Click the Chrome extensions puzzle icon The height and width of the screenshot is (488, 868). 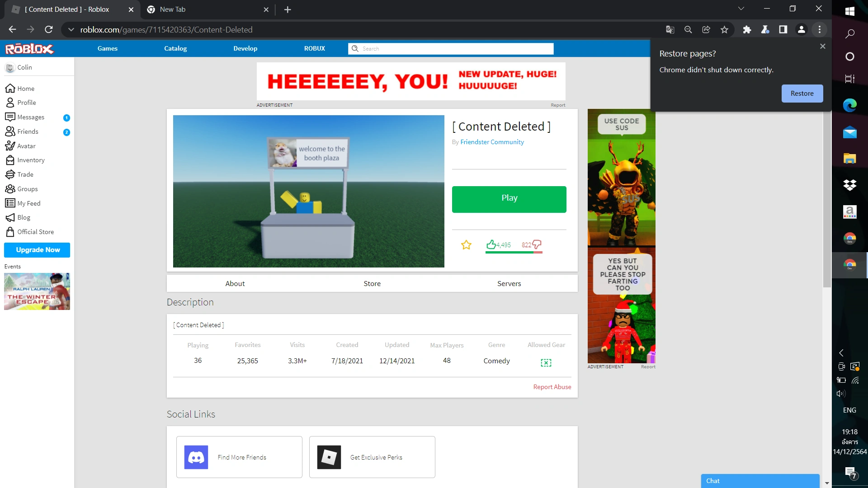(x=747, y=30)
